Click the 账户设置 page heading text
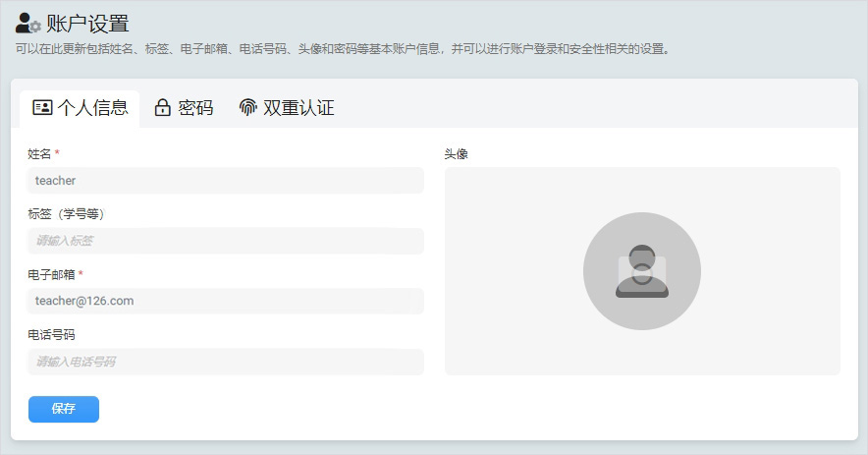The width and height of the screenshot is (868, 455). pos(87,24)
